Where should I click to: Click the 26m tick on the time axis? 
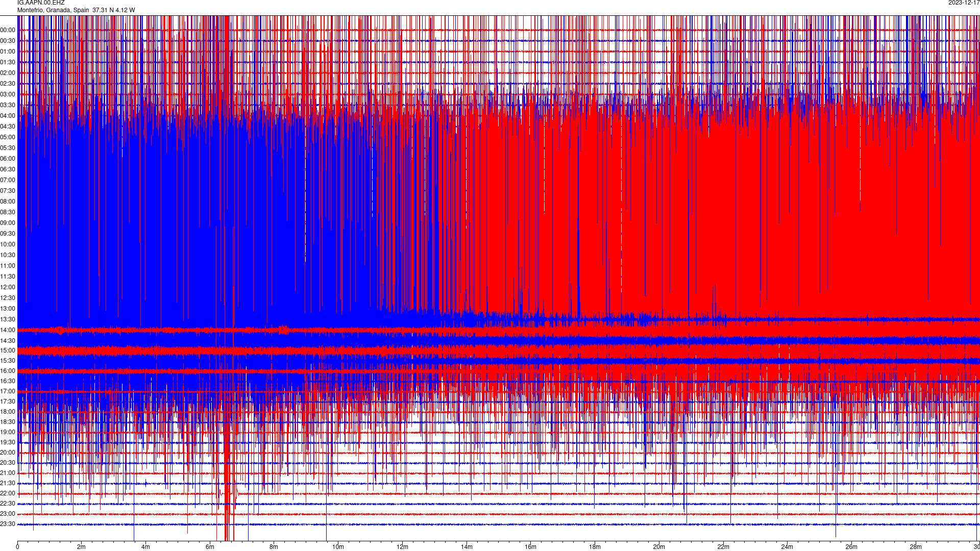tap(851, 547)
